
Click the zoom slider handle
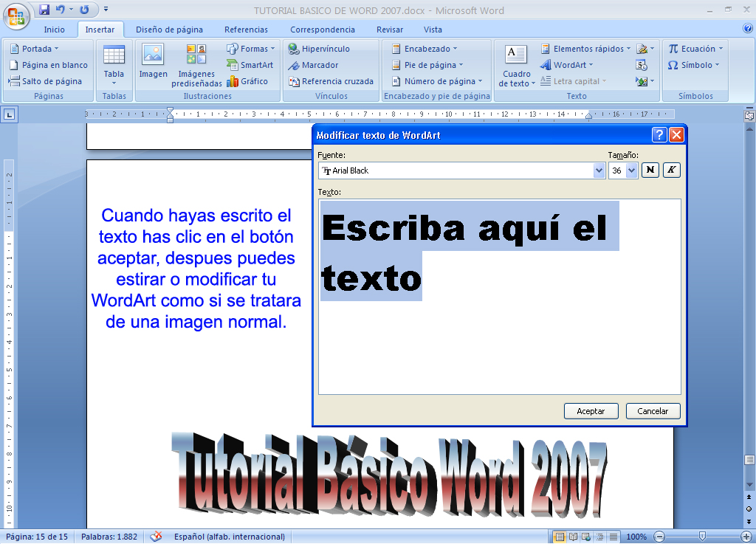pos(703,537)
